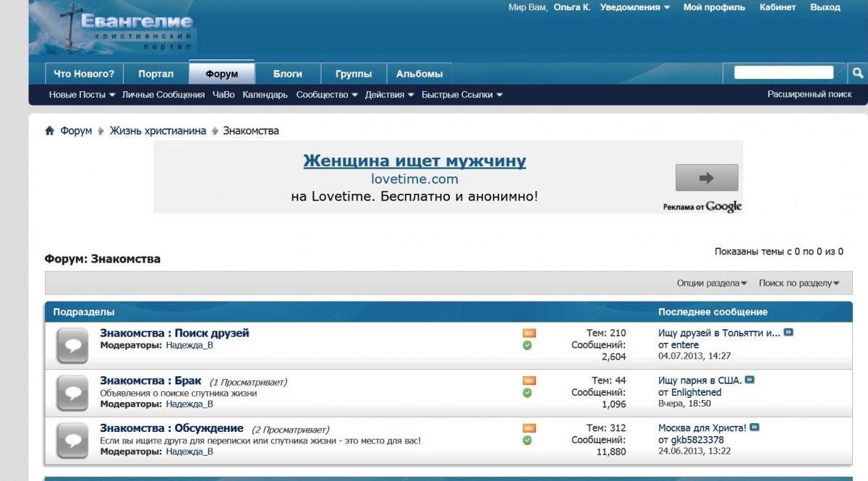Open the Альбомы tab
This screenshot has height=481, width=868.
(x=420, y=74)
